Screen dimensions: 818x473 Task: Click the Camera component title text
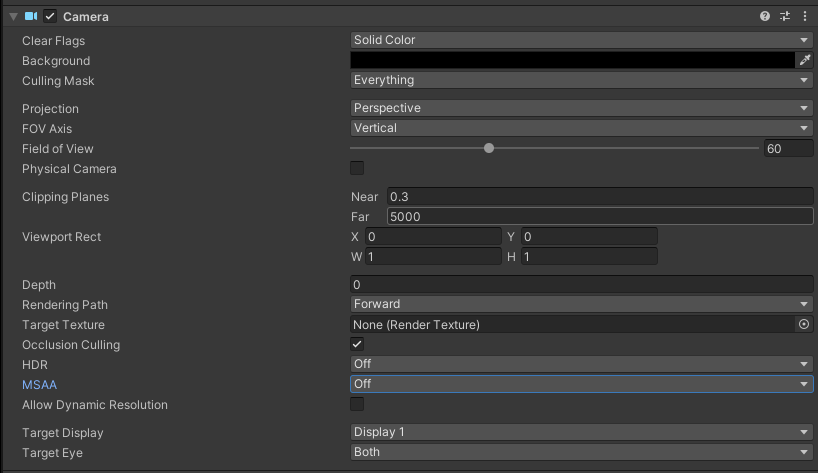(x=86, y=17)
